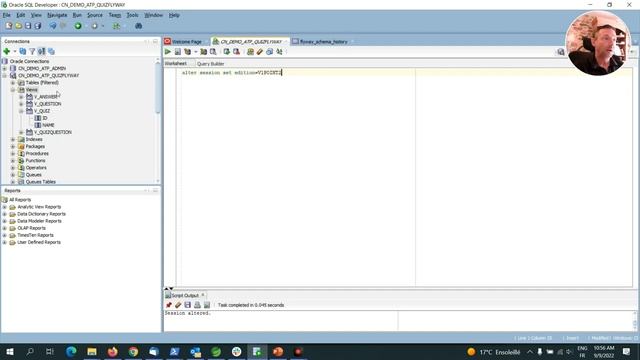Open Firefox from the taskbar
This screenshot has height=360, width=640.
pos(113,351)
